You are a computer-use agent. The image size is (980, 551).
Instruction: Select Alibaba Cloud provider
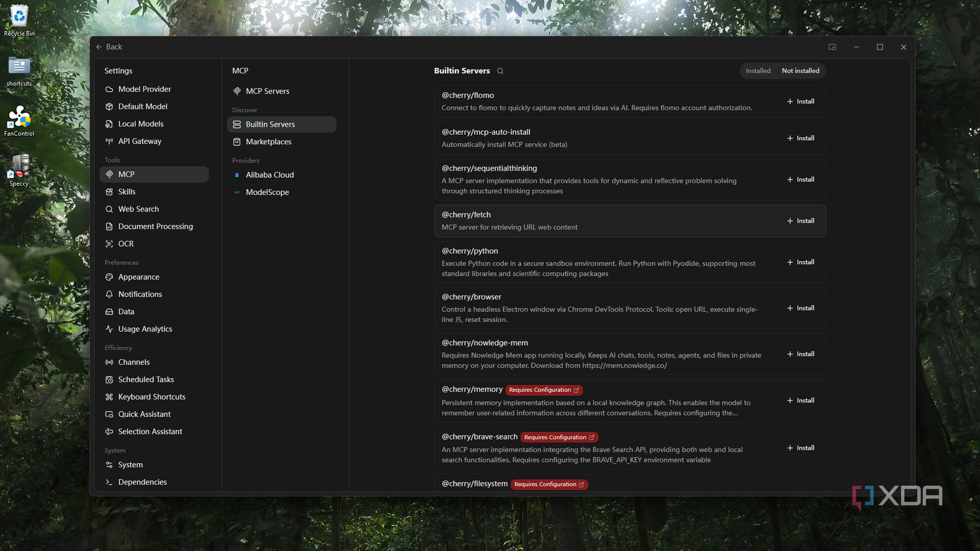pyautogui.click(x=282, y=175)
